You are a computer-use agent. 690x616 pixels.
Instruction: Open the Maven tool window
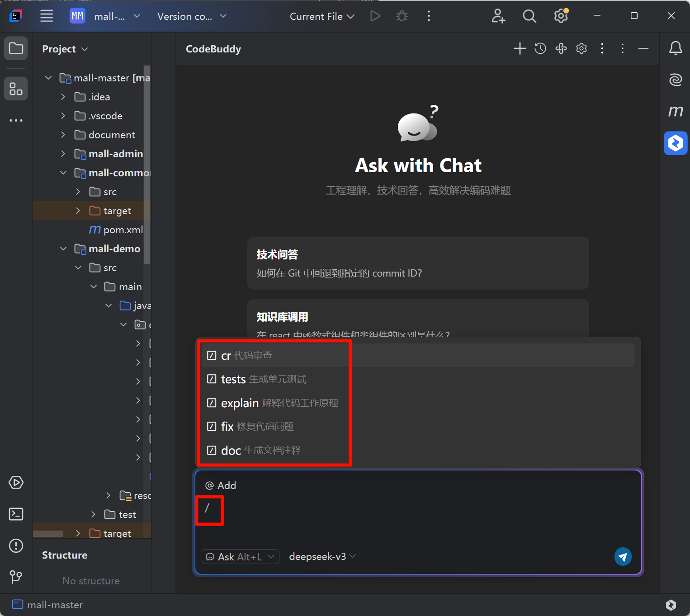[x=676, y=111]
